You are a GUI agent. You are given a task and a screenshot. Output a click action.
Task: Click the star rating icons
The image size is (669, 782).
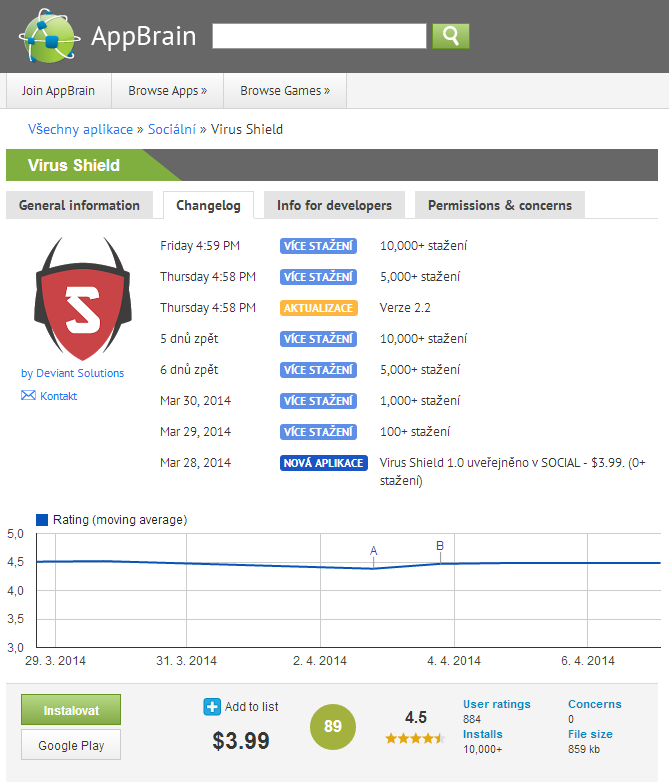415,738
